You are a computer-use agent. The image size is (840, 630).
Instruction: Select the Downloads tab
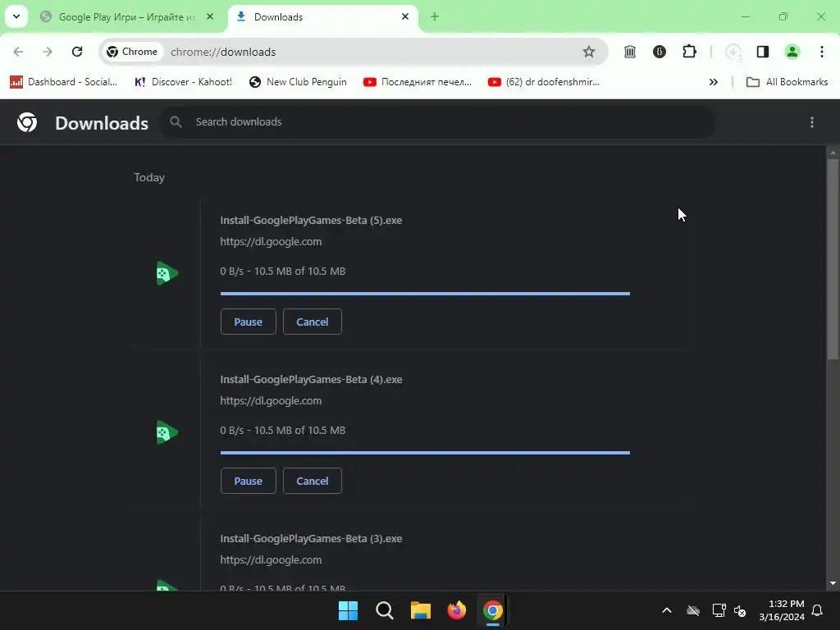pos(322,17)
